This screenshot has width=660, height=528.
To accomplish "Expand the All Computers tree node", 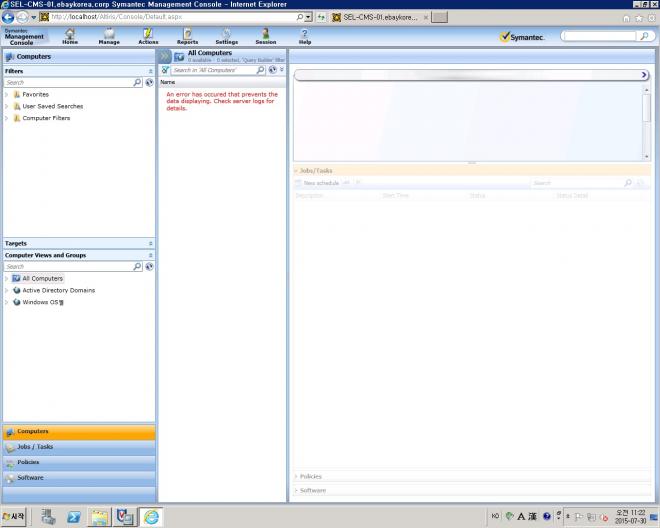I will 6,278.
